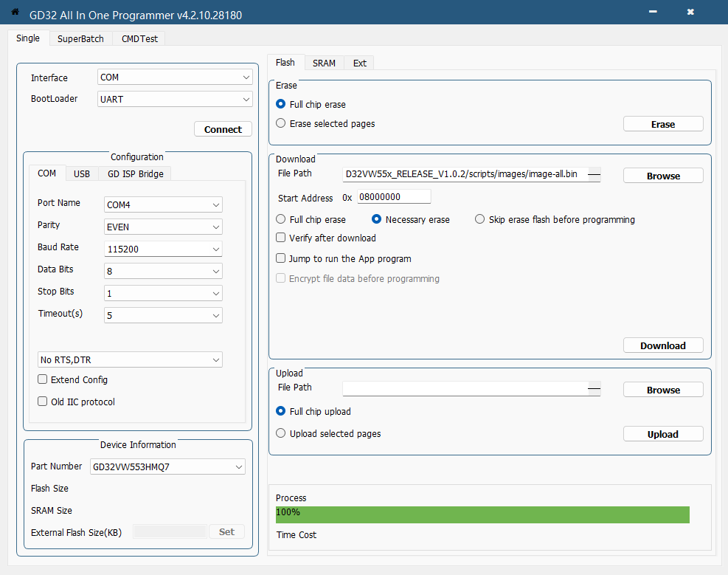The width and height of the screenshot is (728, 575).
Task: Open the Interface dropdown
Action: pyautogui.click(x=175, y=78)
